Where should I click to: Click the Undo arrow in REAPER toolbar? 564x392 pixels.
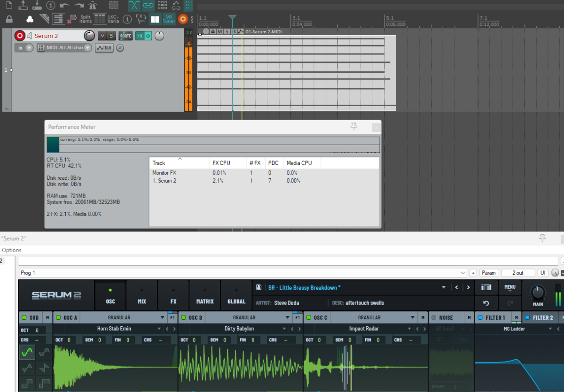pos(65,6)
